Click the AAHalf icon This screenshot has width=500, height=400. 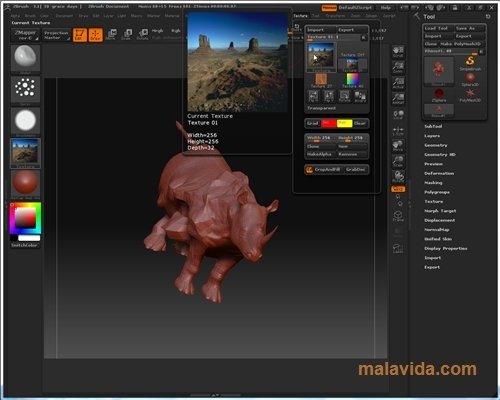(x=398, y=98)
